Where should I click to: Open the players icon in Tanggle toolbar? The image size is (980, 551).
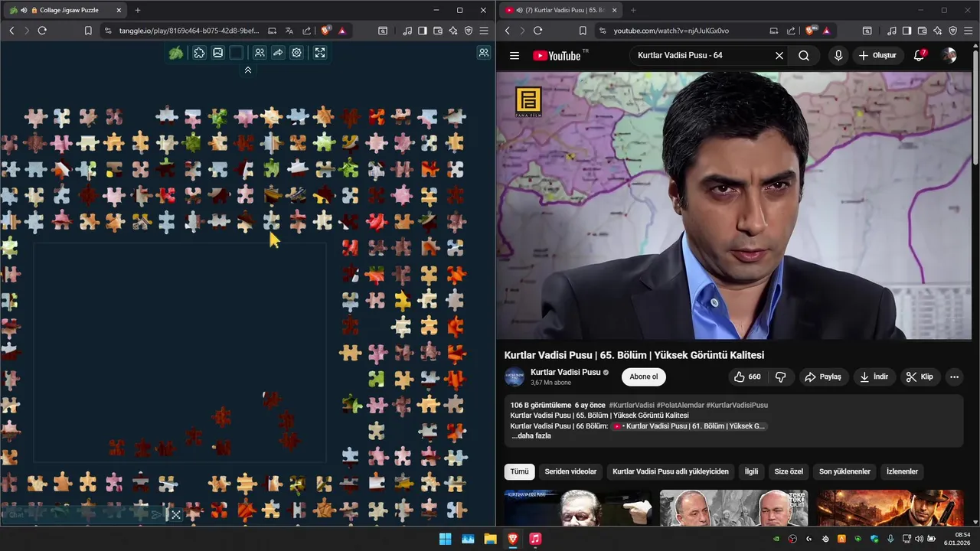[x=260, y=53]
